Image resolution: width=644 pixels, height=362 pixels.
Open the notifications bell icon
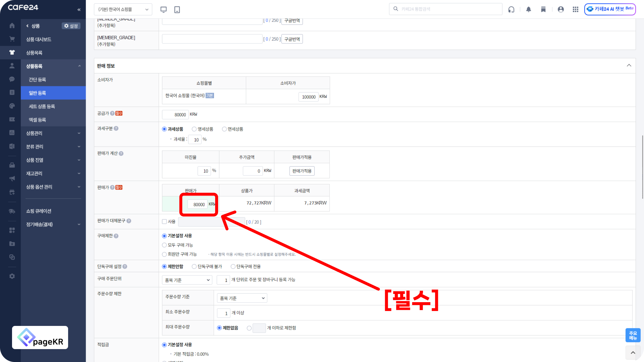click(528, 9)
